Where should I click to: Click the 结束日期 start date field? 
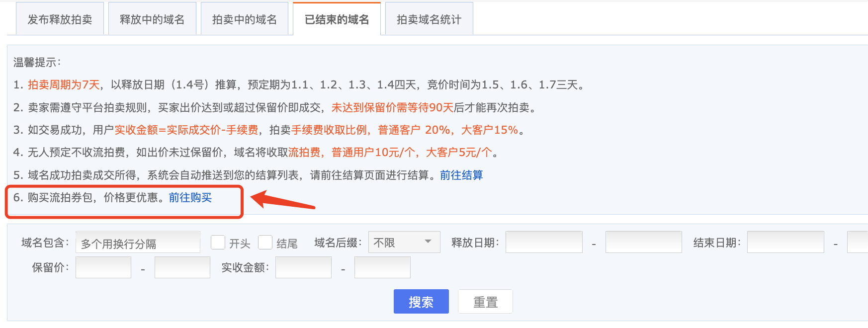(785, 242)
